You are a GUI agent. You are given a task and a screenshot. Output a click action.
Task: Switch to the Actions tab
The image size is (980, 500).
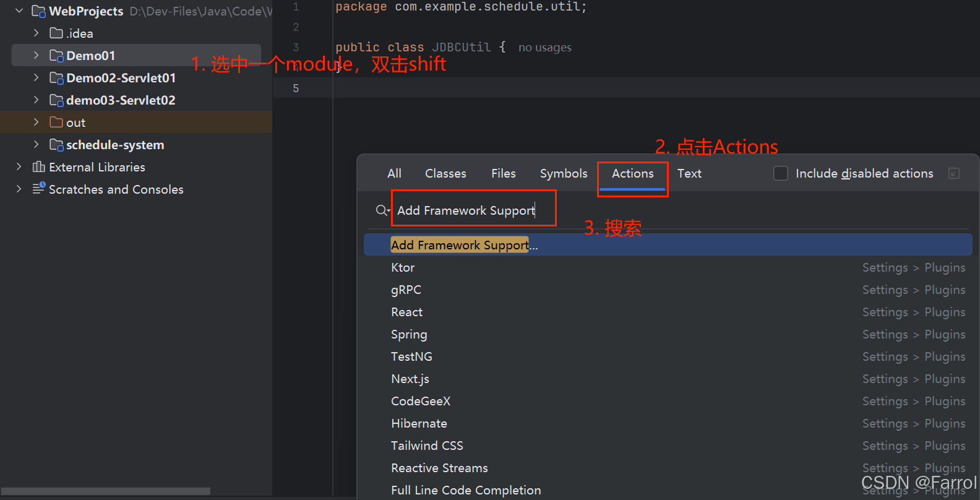pyautogui.click(x=632, y=174)
